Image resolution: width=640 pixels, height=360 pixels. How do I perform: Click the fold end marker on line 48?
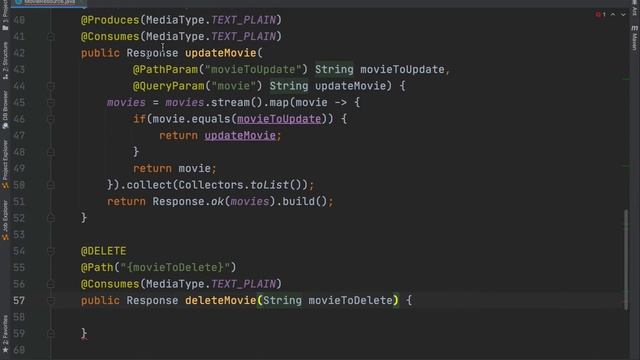tap(51, 152)
